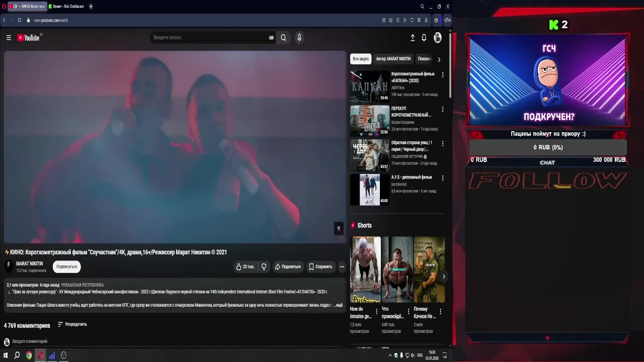
Task: Open 'How do inmates' short thumbnail
Action: 365,269
